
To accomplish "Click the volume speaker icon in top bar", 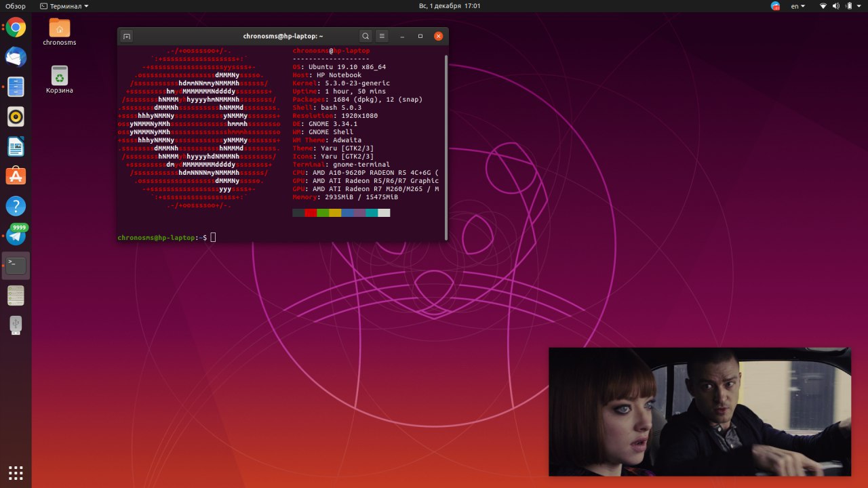I will pos(836,6).
